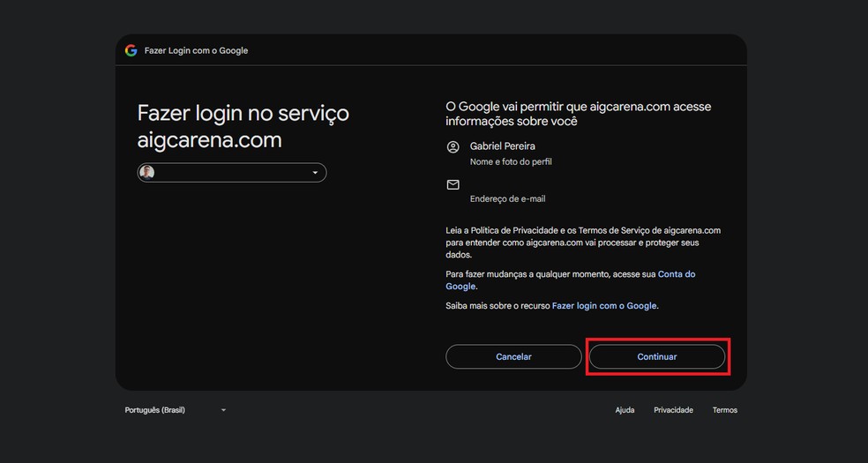Viewport: 868px width, 463px height.
Task: Follow the Fazer login com o Google link
Action: tap(604, 306)
